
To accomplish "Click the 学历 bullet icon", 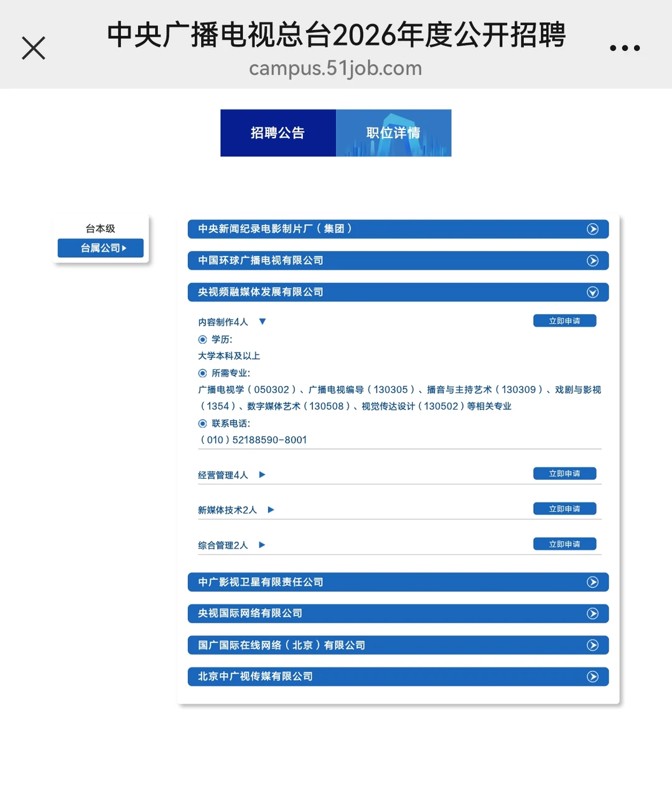I will click(202, 339).
